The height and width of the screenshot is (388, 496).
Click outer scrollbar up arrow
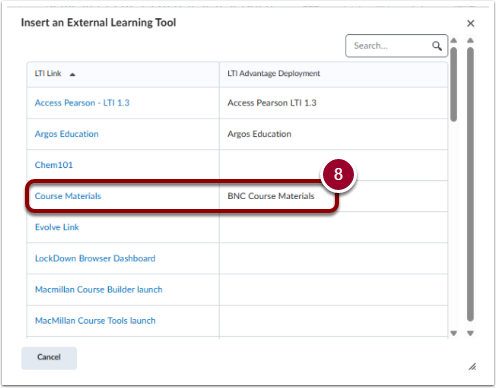(470, 40)
